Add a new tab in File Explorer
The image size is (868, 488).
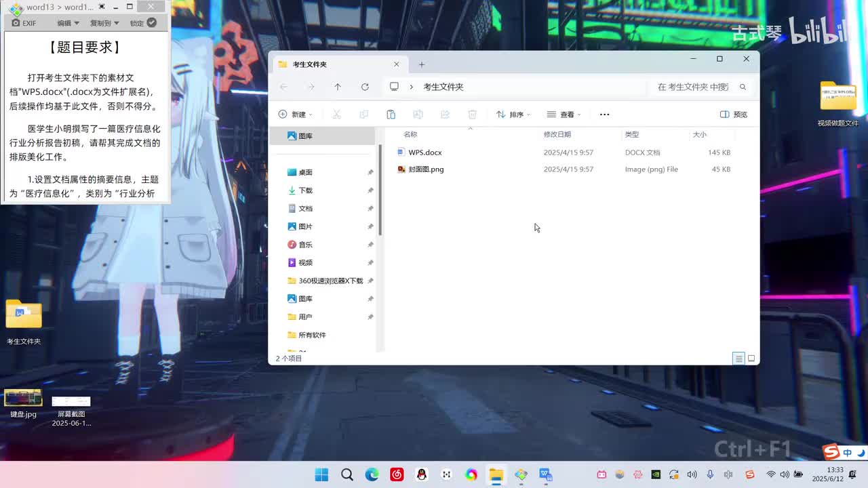point(421,64)
